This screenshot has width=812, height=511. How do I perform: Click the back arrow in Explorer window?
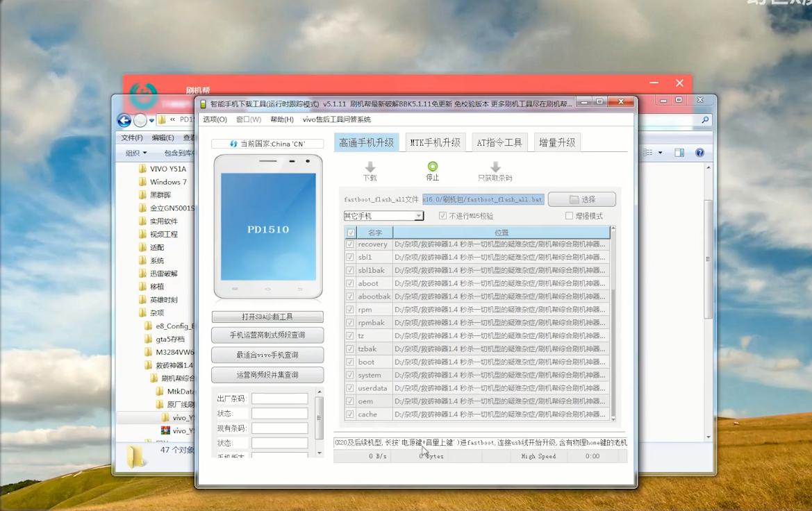point(124,121)
